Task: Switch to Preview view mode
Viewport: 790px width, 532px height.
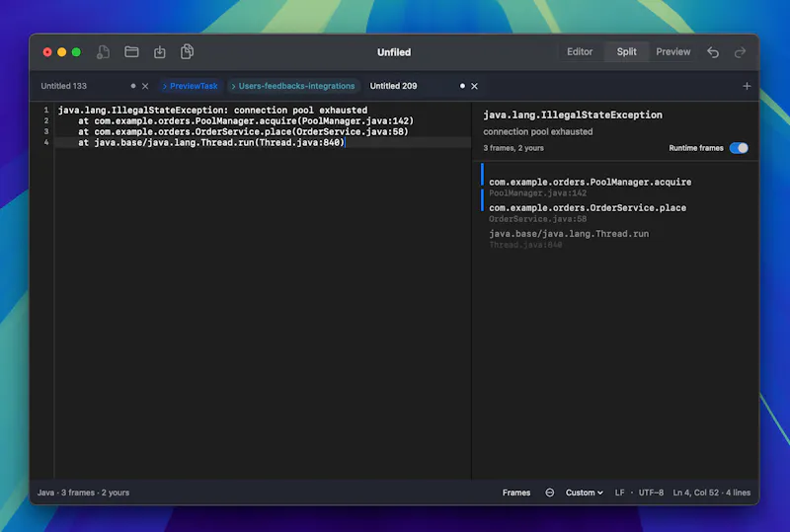Action: coord(672,52)
